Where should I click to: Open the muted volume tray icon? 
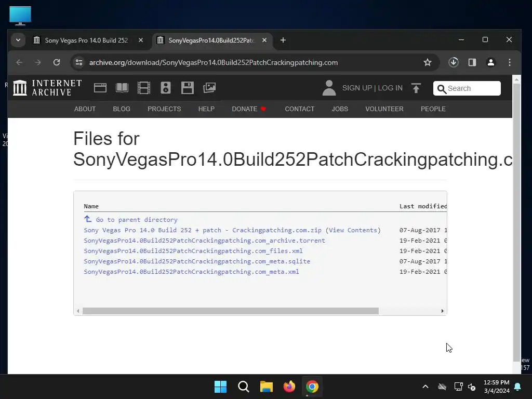tap(472, 387)
